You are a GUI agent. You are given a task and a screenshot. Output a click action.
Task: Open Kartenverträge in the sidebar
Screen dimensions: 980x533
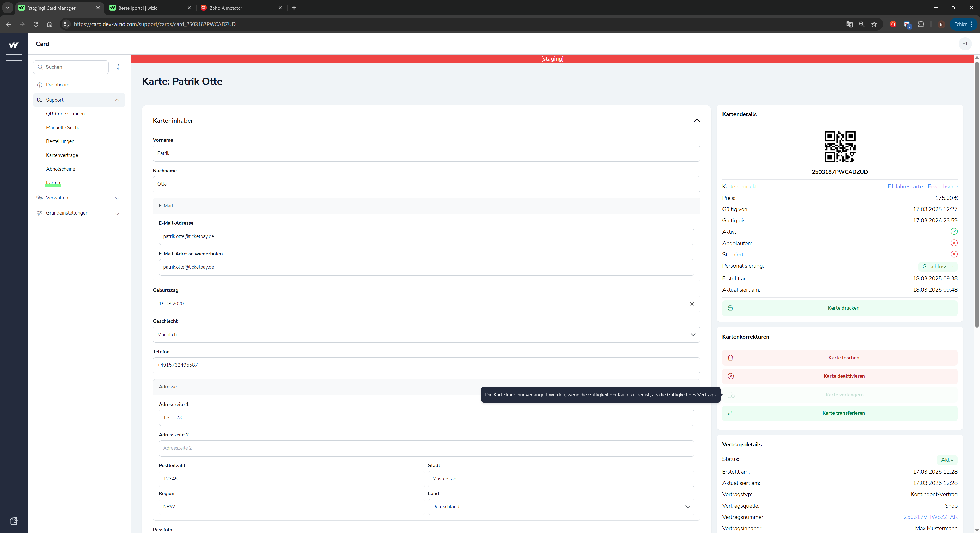(62, 155)
